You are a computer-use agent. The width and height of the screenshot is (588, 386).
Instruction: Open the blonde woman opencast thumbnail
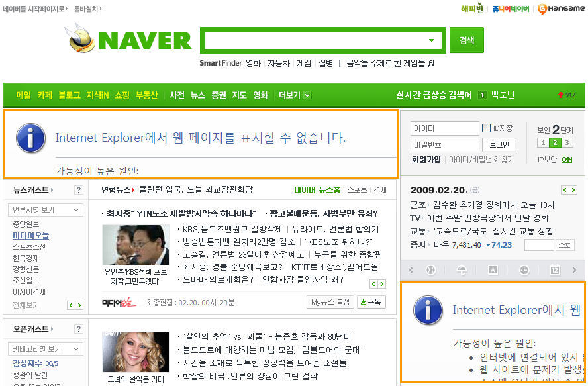click(135, 352)
